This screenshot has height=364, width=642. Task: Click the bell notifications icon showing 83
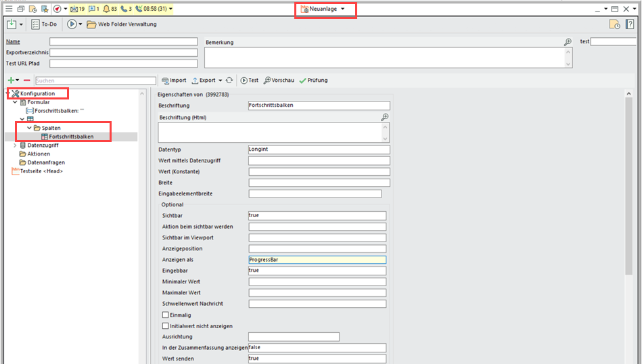point(106,9)
